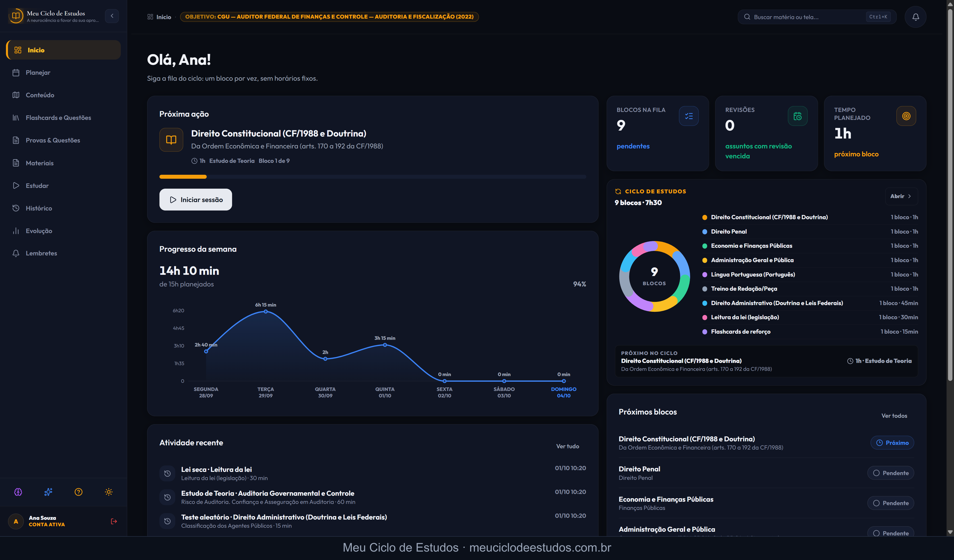
Task: Click the book icon in Próxima ação
Action: pyautogui.click(x=171, y=140)
